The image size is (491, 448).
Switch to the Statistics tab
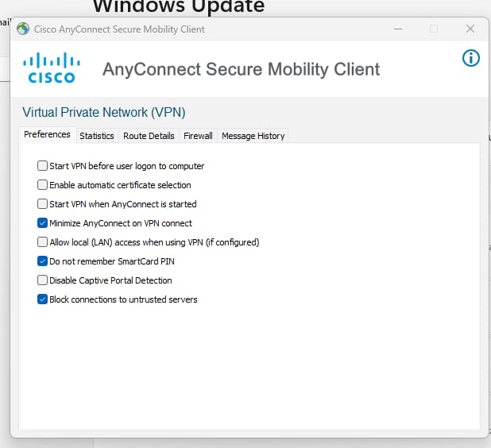[x=97, y=136]
